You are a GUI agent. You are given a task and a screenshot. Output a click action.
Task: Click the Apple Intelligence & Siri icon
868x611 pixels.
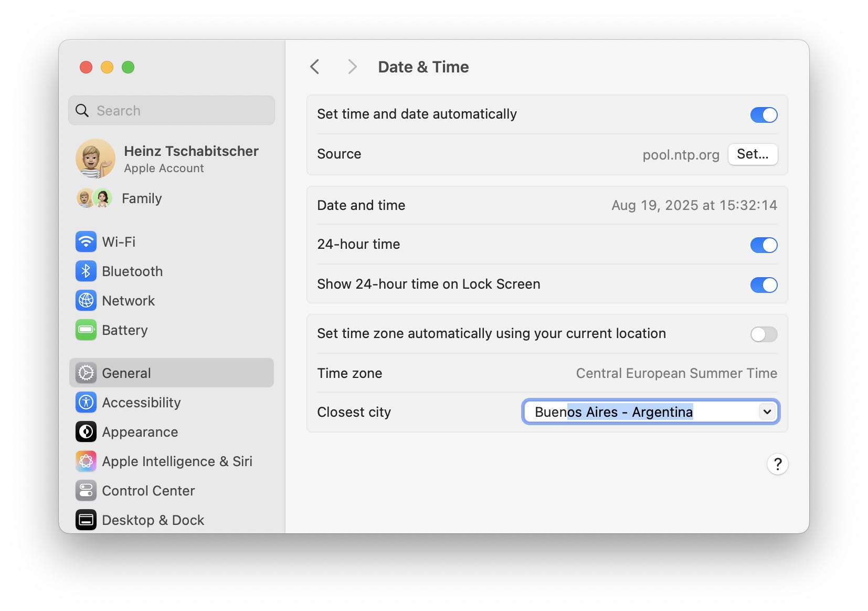click(86, 461)
